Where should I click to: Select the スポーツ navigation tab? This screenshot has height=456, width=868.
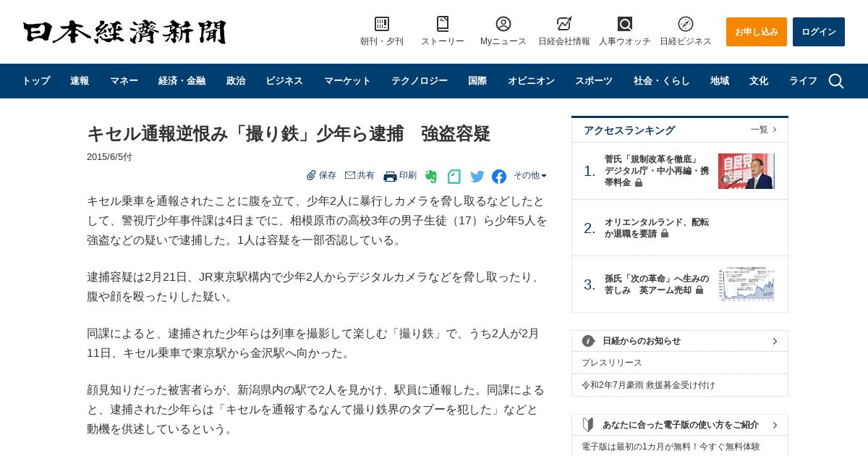pos(594,81)
